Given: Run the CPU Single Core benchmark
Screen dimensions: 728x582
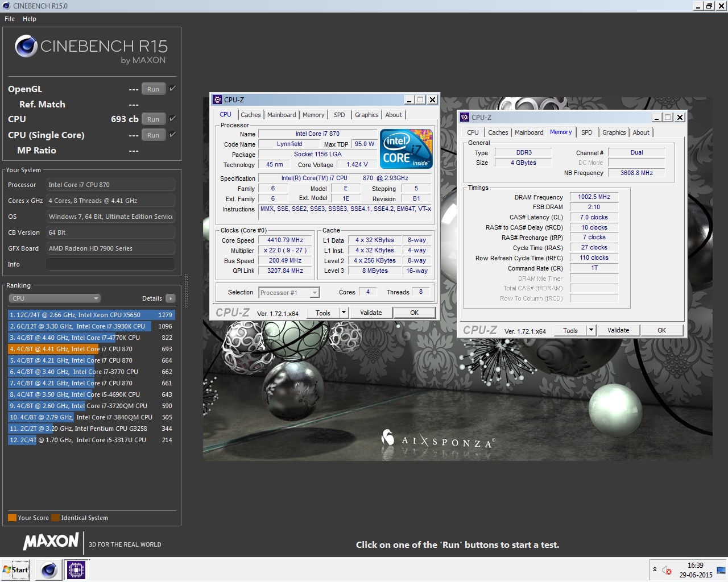Looking at the screenshot, I should coord(154,135).
